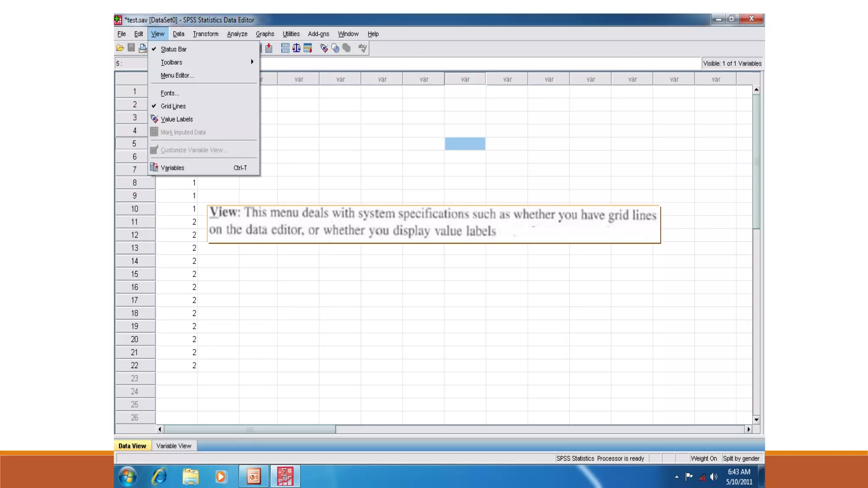The width and height of the screenshot is (868, 488).
Task: Click vertical scrollbar down arrow
Action: tap(757, 420)
